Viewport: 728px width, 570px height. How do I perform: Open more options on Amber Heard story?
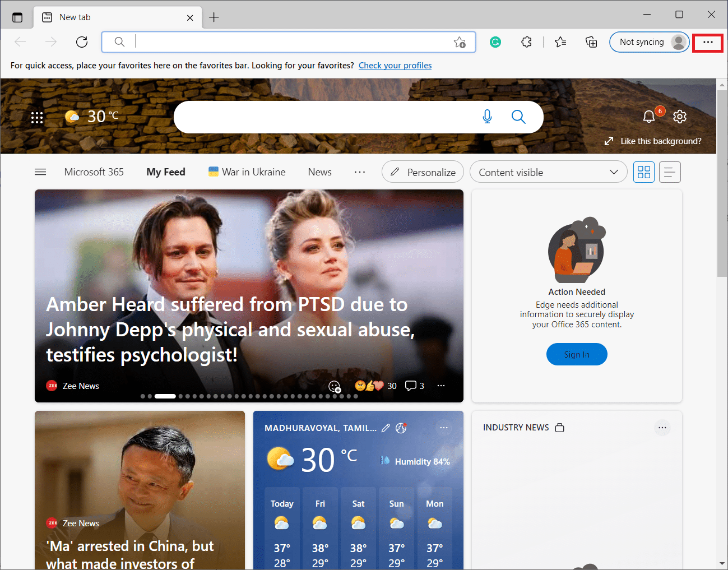coord(441,386)
